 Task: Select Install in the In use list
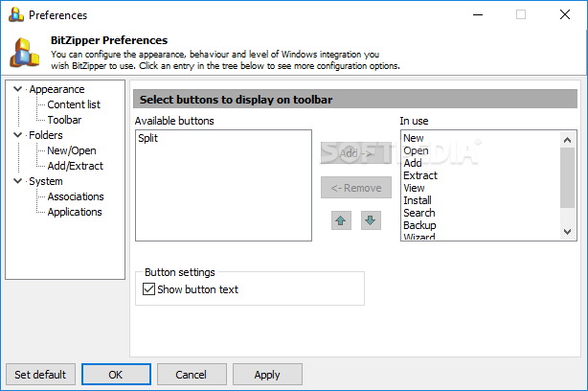tap(481, 200)
